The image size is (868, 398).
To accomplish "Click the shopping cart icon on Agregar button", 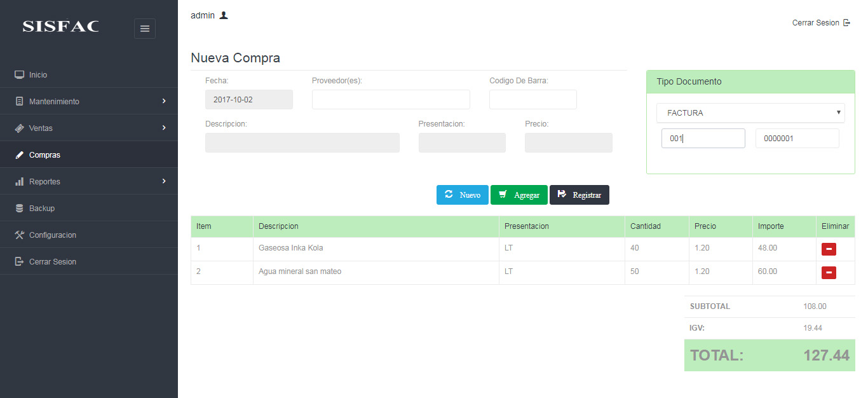I will 503,195.
